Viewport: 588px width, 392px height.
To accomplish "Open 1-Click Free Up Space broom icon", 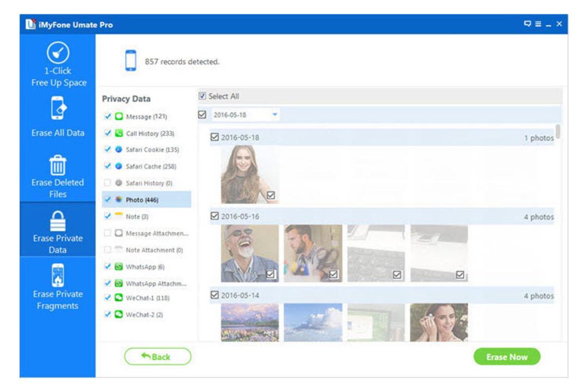I will tap(58, 52).
